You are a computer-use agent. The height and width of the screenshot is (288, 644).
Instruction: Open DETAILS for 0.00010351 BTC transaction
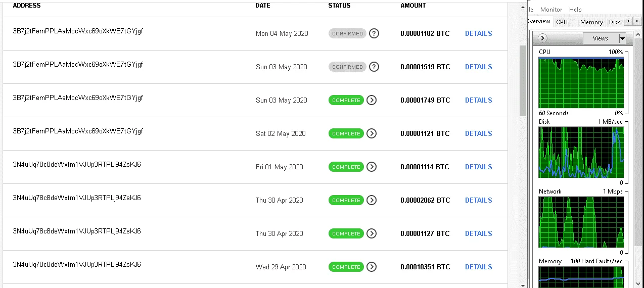pyautogui.click(x=478, y=267)
